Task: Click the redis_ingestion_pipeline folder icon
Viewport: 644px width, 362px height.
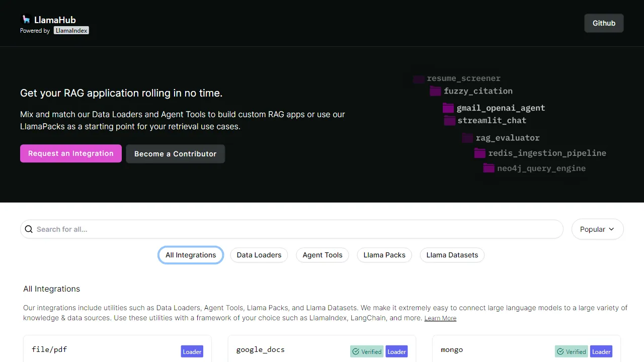Action: click(479, 153)
